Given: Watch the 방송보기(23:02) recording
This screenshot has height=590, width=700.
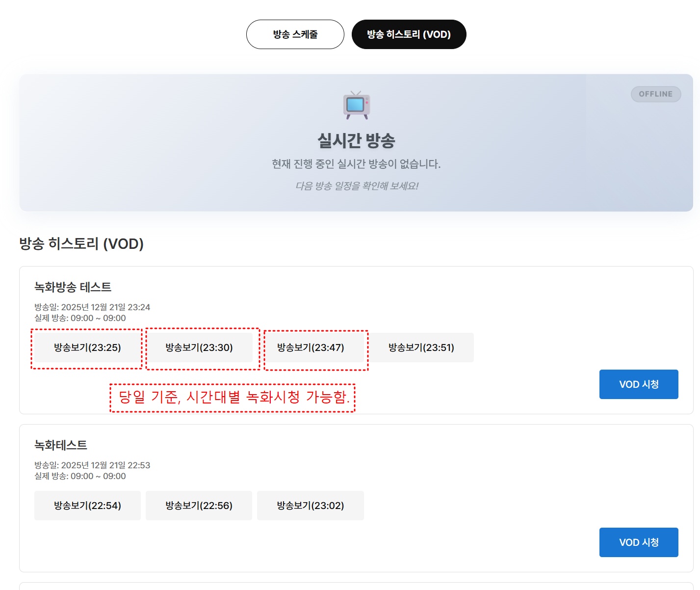Looking at the screenshot, I should 311,506.
